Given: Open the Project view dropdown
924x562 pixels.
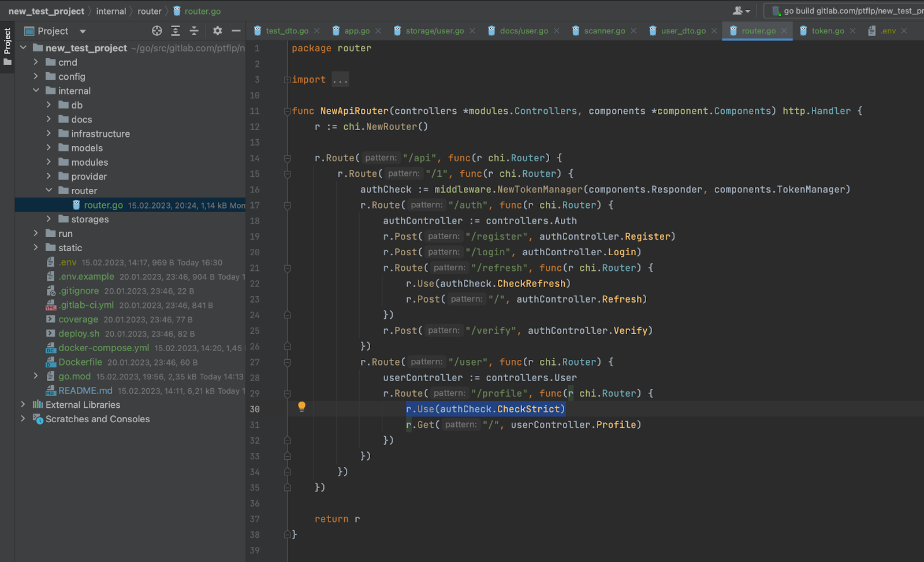Looking at the screenshot, I should pyautogui.click(x=83, y=31).
